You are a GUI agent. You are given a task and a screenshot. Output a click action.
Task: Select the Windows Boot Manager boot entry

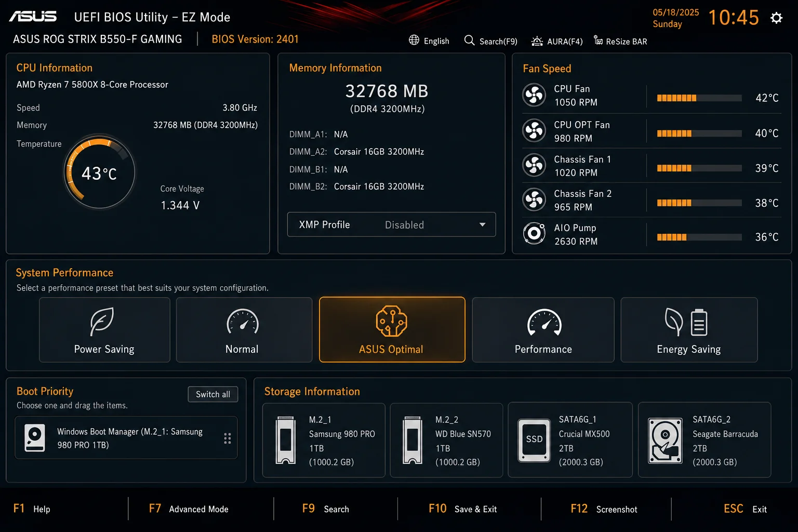point(126,437)
